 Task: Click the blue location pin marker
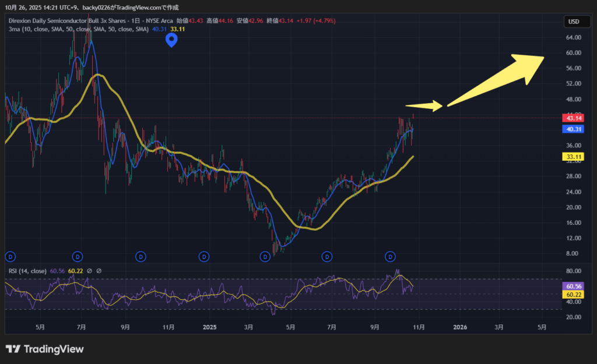[x=171, y=40]
